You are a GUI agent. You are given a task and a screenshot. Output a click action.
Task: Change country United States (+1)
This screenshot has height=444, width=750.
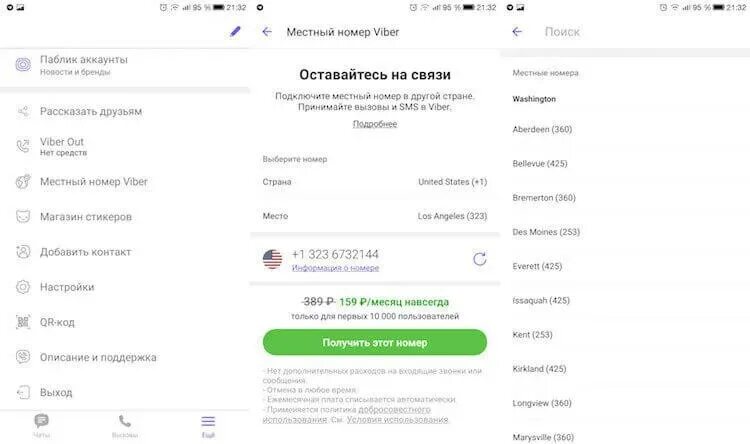375,182
